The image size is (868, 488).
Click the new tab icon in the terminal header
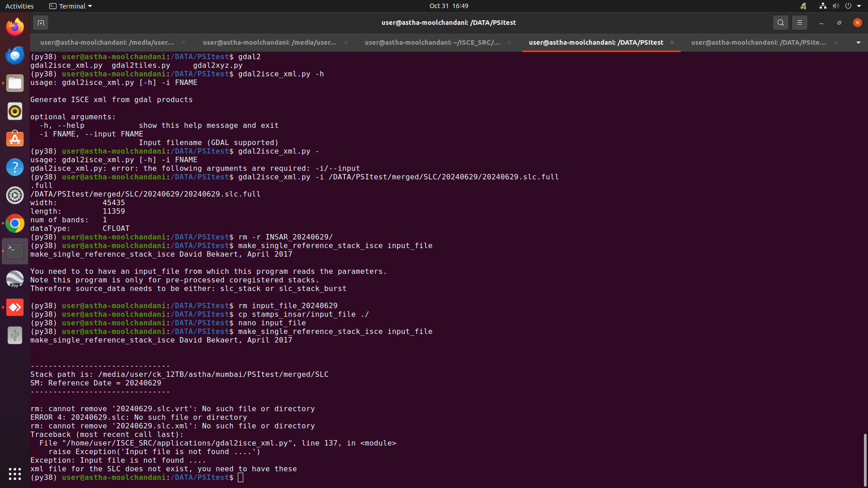[41, 23]
